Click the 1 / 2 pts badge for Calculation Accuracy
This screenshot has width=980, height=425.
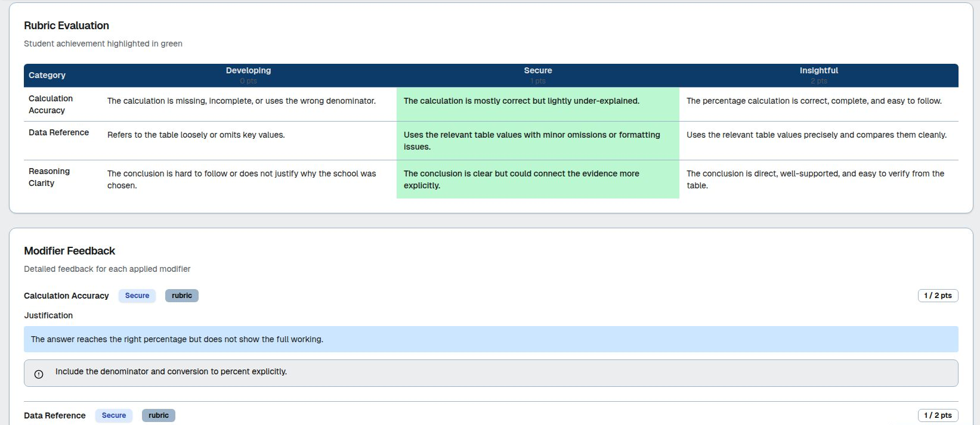point(938,296)
